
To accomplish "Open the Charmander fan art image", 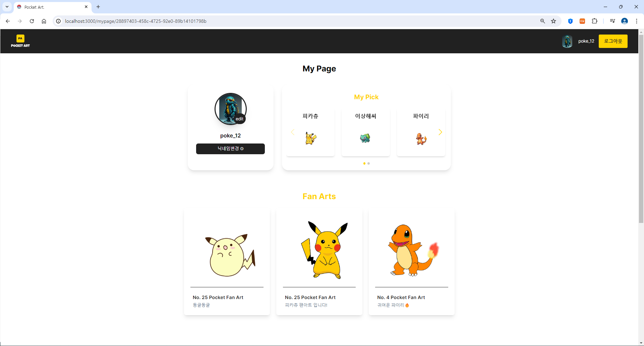I will point(413,250).
